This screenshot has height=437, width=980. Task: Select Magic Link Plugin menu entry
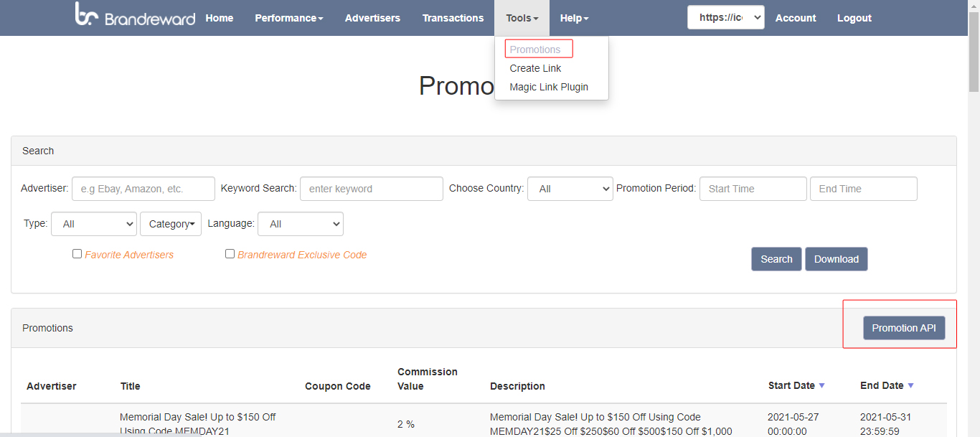pyautogui.click(x=549, y=87)
